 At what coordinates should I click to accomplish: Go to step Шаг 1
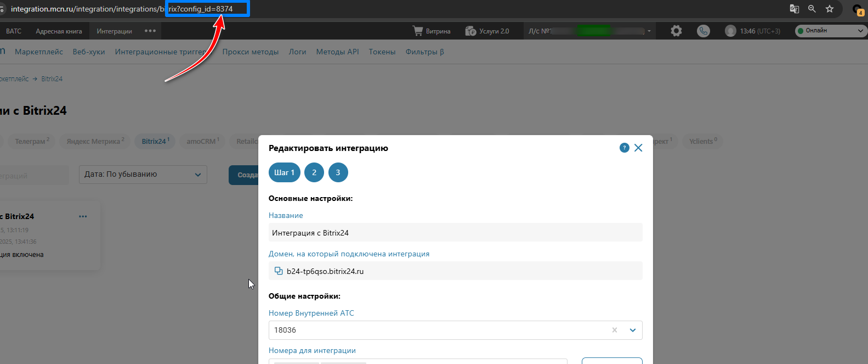click(x=285, y=172)
